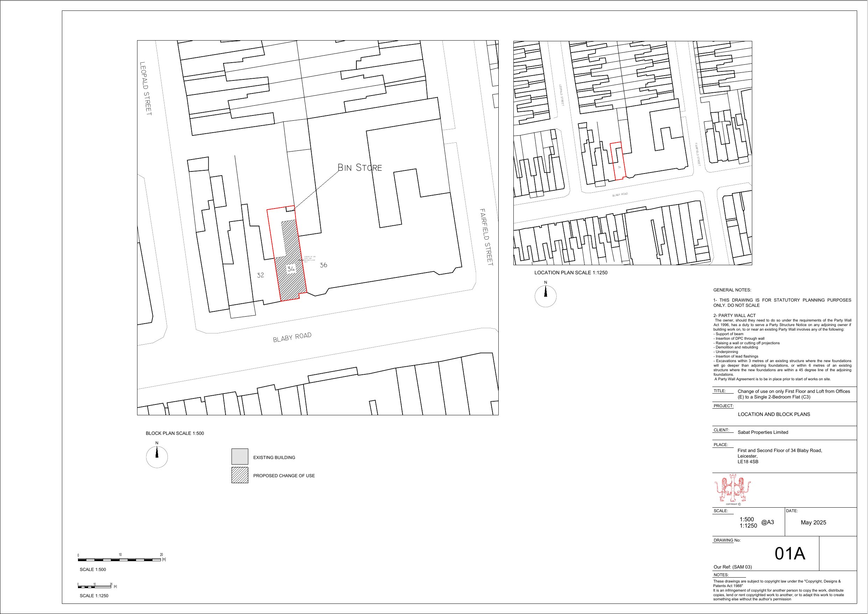Click the Leopald Street label on block plan
The width and height of the screenshot is (868, 614).
(145, 89)
